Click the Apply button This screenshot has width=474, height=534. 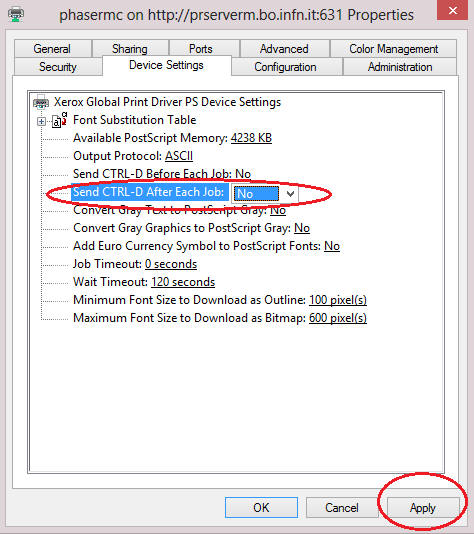pyautogui.click(x=423, y=508)
